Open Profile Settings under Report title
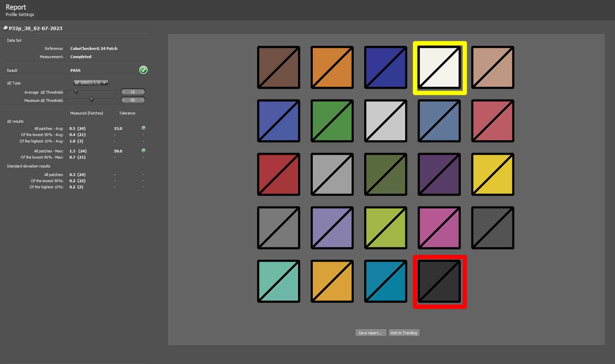The width and height of the screenshot is (615, 364). [x=20, y=15]
